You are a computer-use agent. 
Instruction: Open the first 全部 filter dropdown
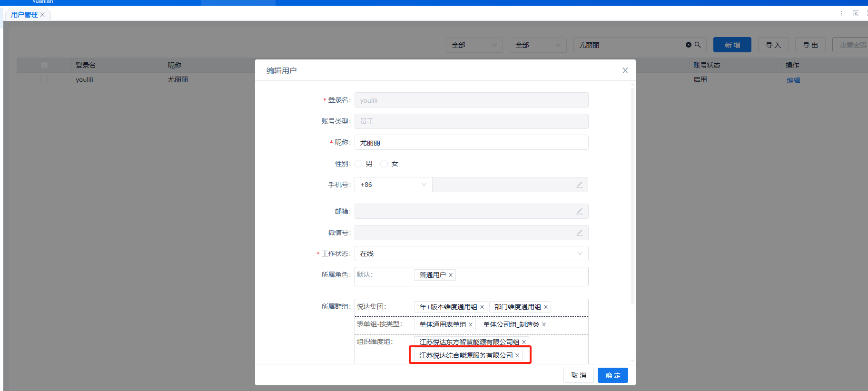click(474, 45)
